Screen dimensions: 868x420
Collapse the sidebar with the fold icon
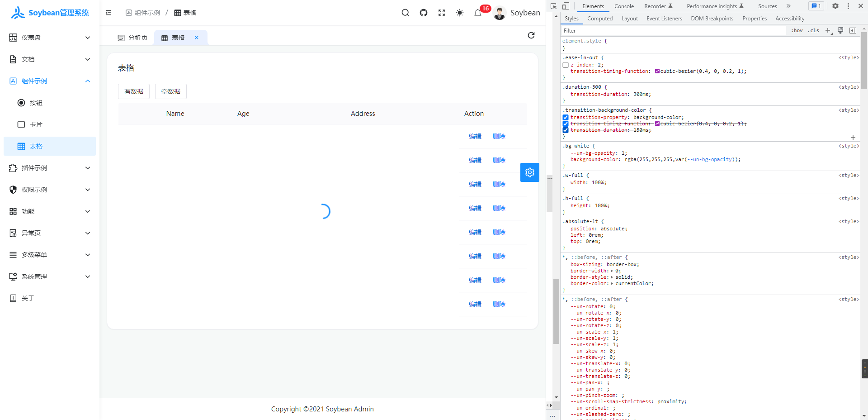(x=108, y=13)
